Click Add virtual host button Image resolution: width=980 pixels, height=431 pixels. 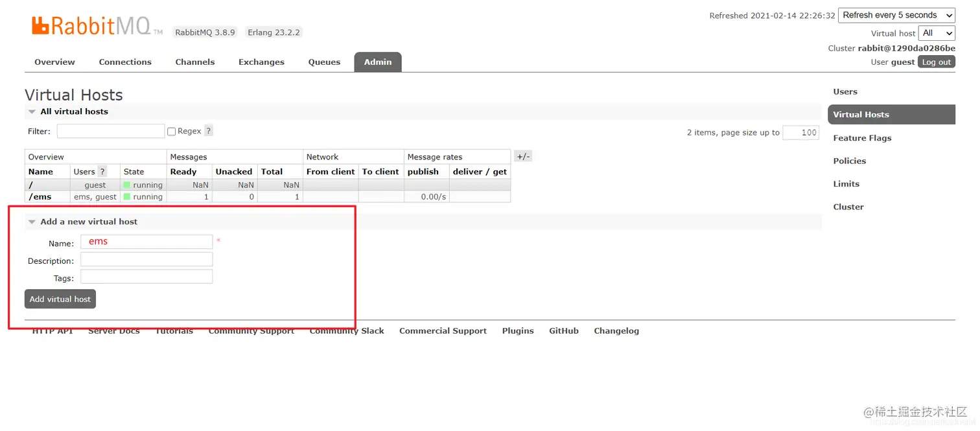[x=60, y=299]
